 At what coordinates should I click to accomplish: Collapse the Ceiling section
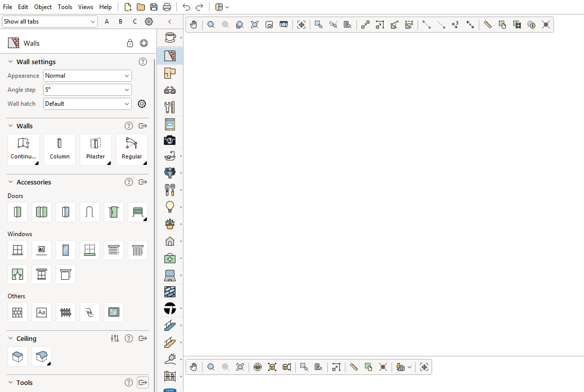tap(11, 338)
